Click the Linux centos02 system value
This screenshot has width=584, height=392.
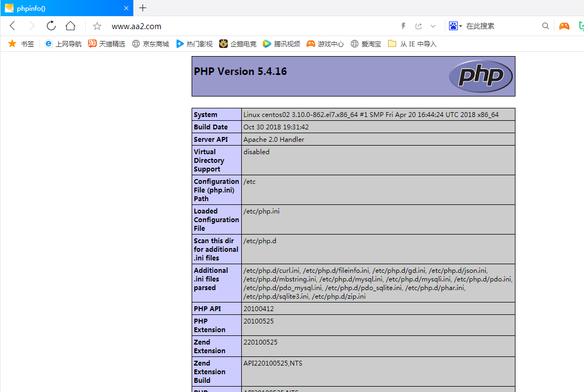pyautogui.click(x=371, y=114)
